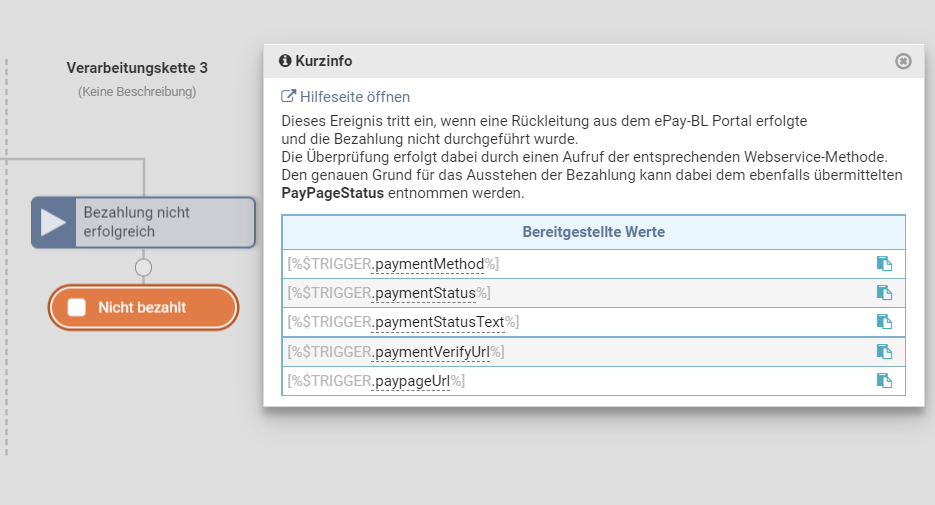Copy the paymentVerifyUrl trigger variable

point(884,352)
